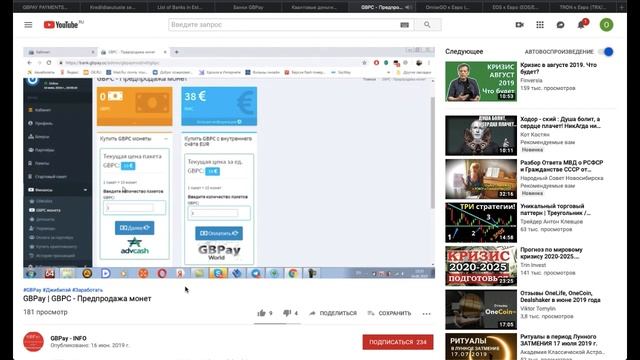
Task: Click the Оплатить button above GBPay World
Action: pos(219,233)
